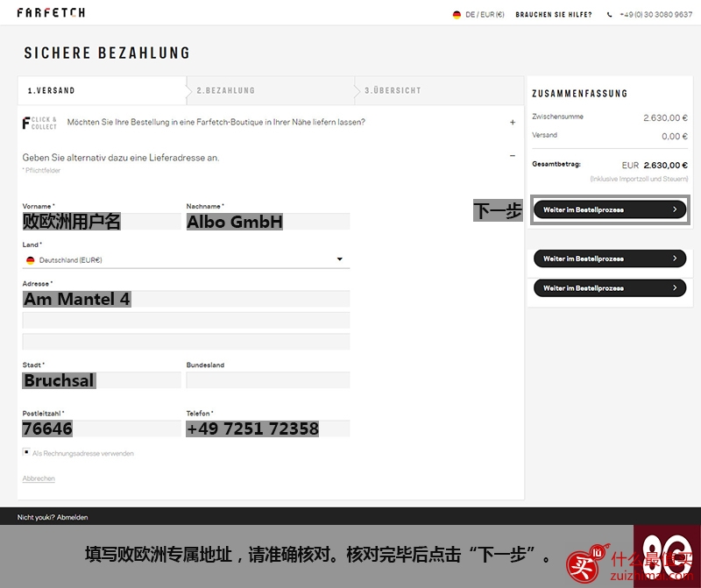Focus the first Adresse line field
Screen dimensions: 701x588
coord(186,299)
